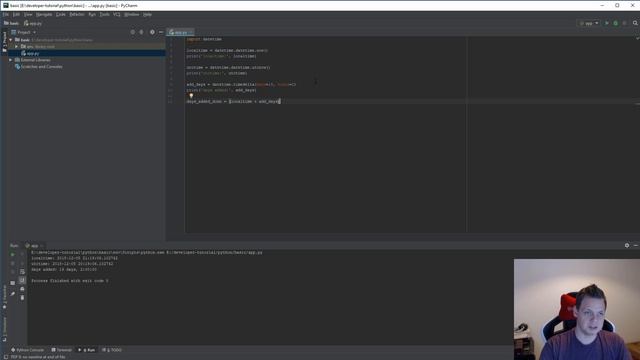Click the pin tab icon in Run panel

(x=13, y=293)
